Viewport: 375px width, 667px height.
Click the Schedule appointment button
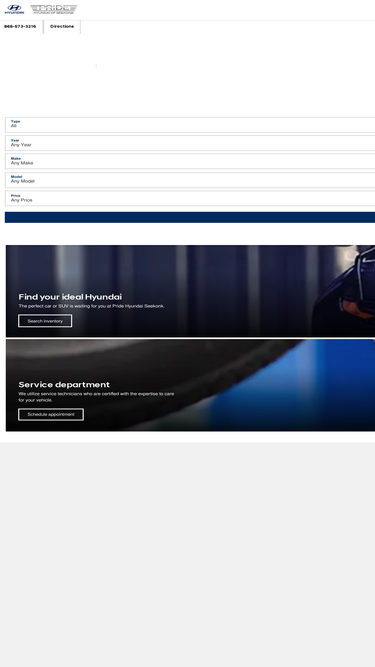[x=51, y=414]
